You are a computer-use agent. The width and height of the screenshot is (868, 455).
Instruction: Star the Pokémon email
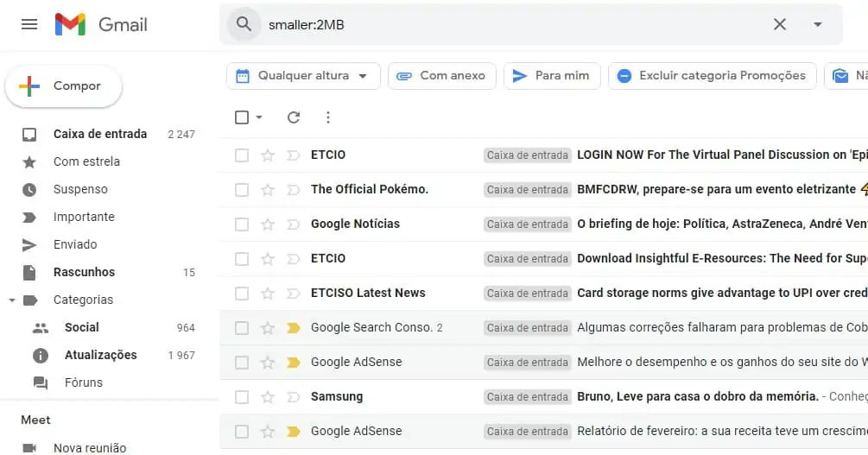pyautogui.click(x=268, y=190)
